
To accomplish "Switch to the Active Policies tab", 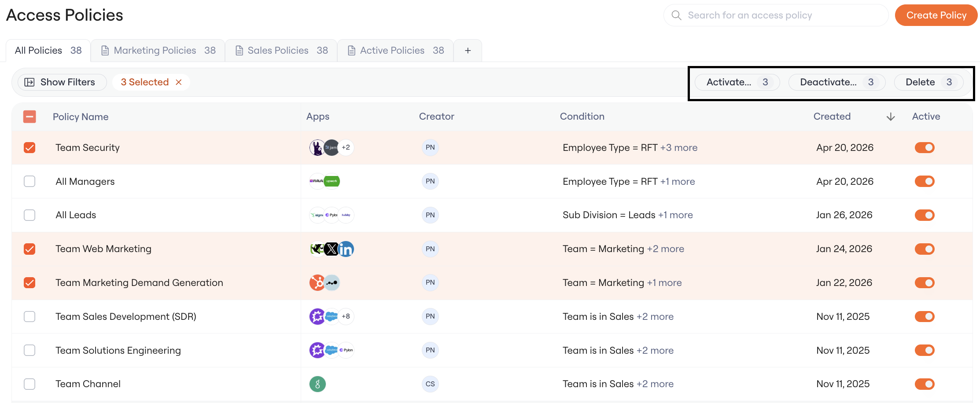I will pyautogui.click(x=395, y=51).
